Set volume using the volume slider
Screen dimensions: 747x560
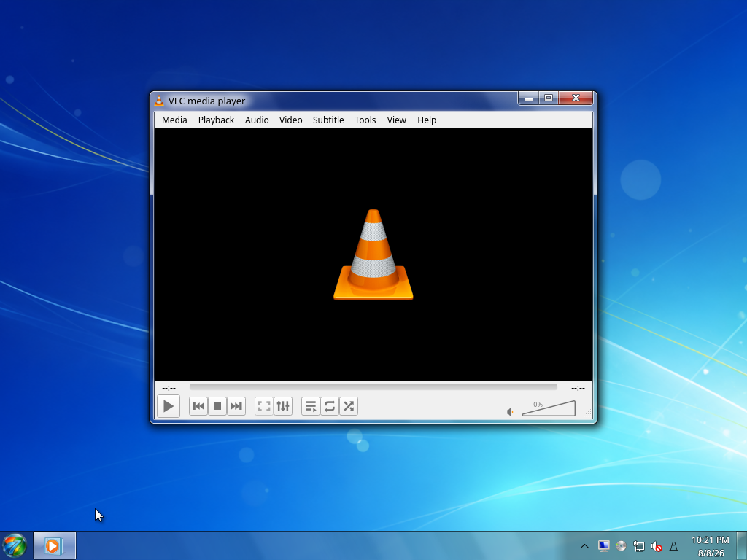click(x=549, y=408)
